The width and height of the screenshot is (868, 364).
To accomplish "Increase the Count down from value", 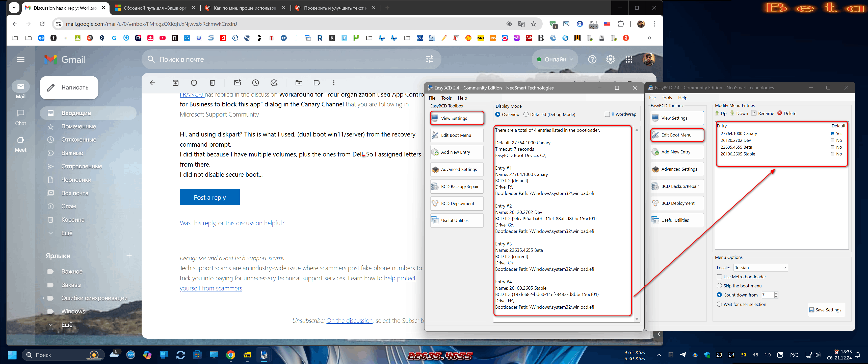I will click(x=776, y=293).
